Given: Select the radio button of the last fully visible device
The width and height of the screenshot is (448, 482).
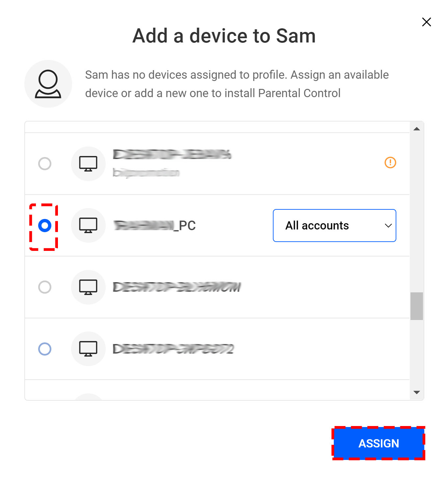Looking at the screenshot, I should coord(45,349).
